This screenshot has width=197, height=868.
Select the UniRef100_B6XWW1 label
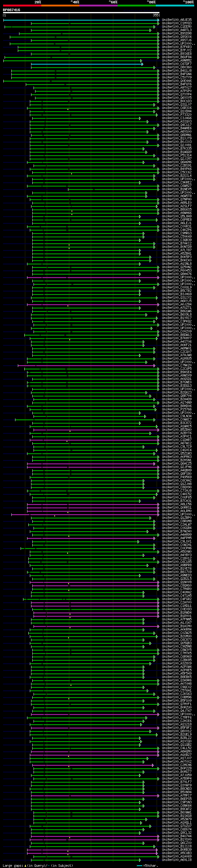(x=177, y=812)
